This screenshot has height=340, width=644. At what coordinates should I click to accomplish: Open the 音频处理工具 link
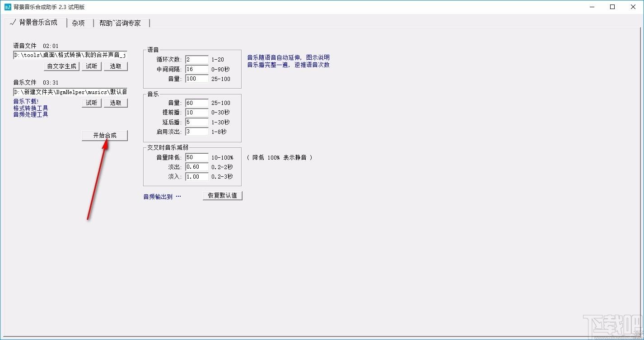pos(31,114)
